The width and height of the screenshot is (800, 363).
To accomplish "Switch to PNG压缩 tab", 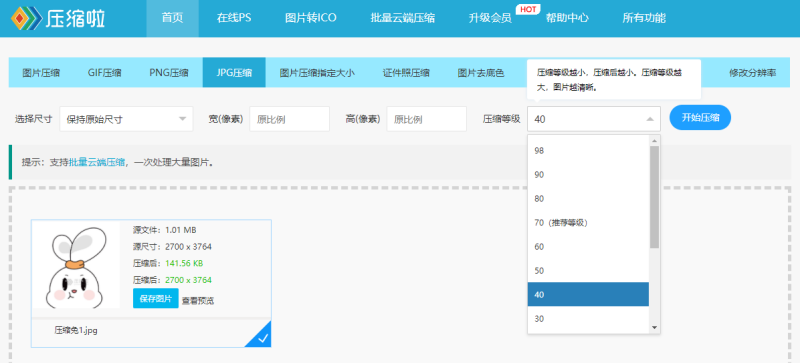I will tap(168, 72).
